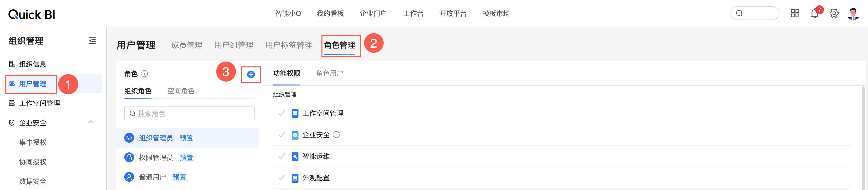Open 成员管理 tab
Image resolution: width=868 pixels, height=190 pixels.
point(187,45)
